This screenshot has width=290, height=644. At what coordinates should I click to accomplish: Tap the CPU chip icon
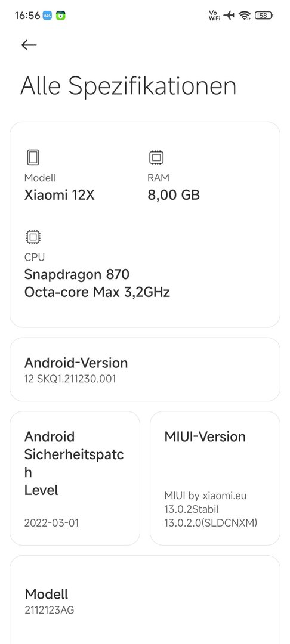pos(33,237)
